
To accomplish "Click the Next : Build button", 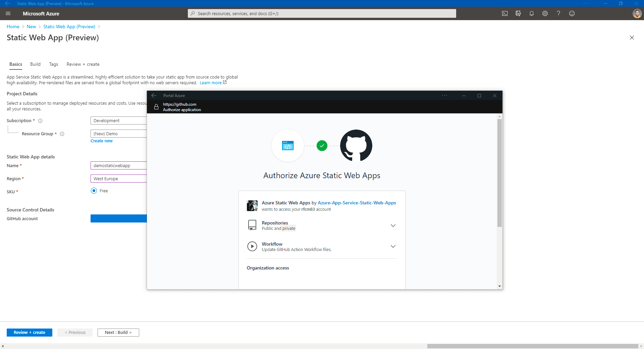I will click(118, 333).
